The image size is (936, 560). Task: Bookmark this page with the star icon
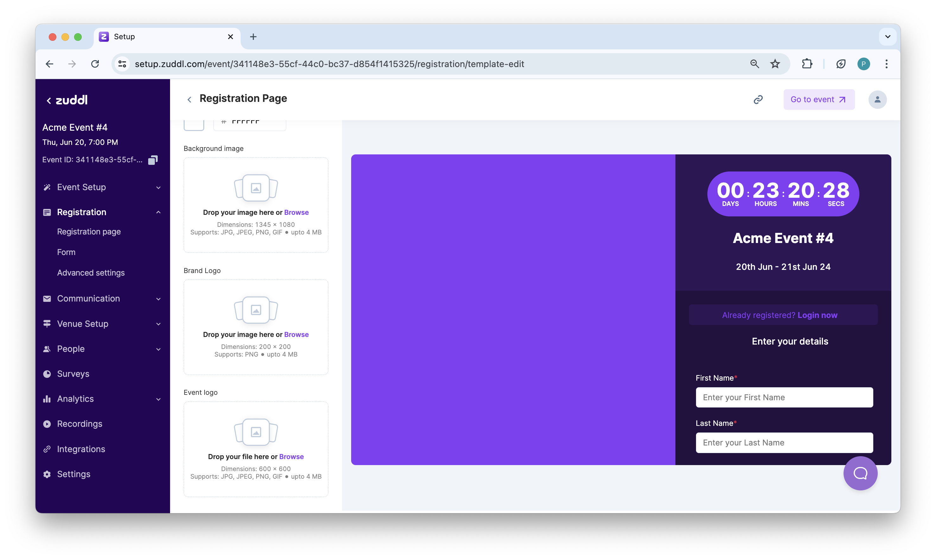point(775,64)
